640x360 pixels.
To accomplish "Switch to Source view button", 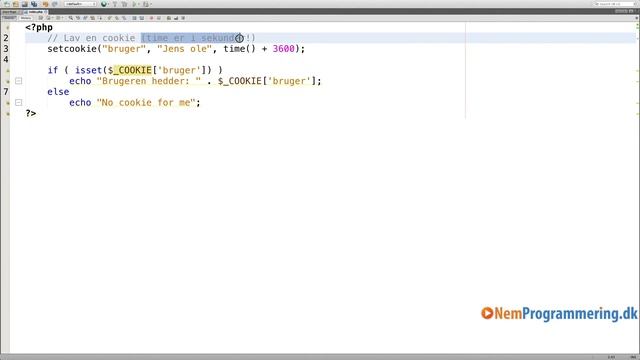I will coord(9,18).
